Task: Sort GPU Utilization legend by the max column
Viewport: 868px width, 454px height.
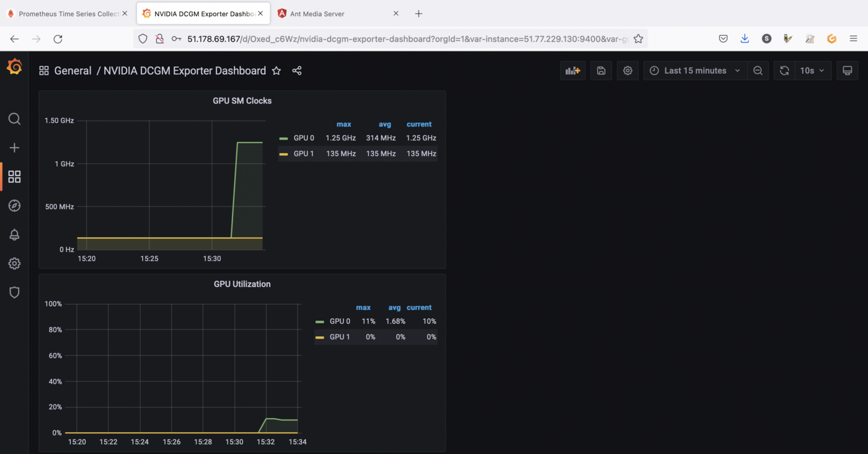Action: 363,307
